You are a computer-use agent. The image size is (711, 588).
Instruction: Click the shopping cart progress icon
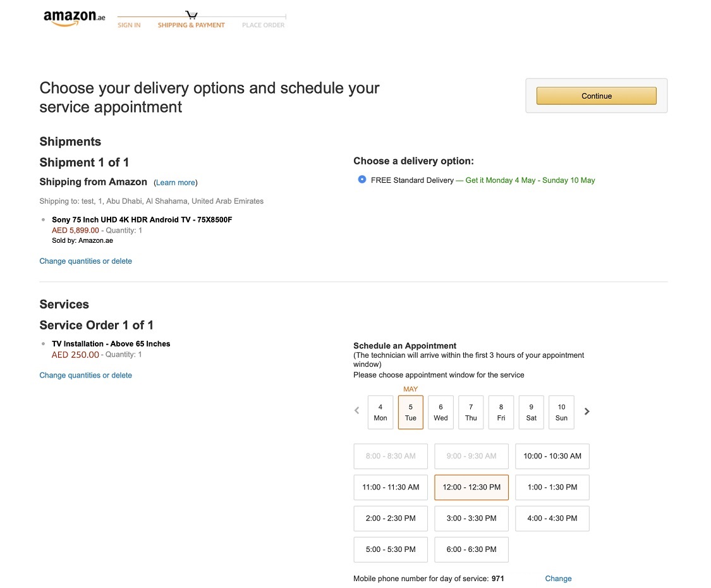pyautogui.click(x=191, y=15)
